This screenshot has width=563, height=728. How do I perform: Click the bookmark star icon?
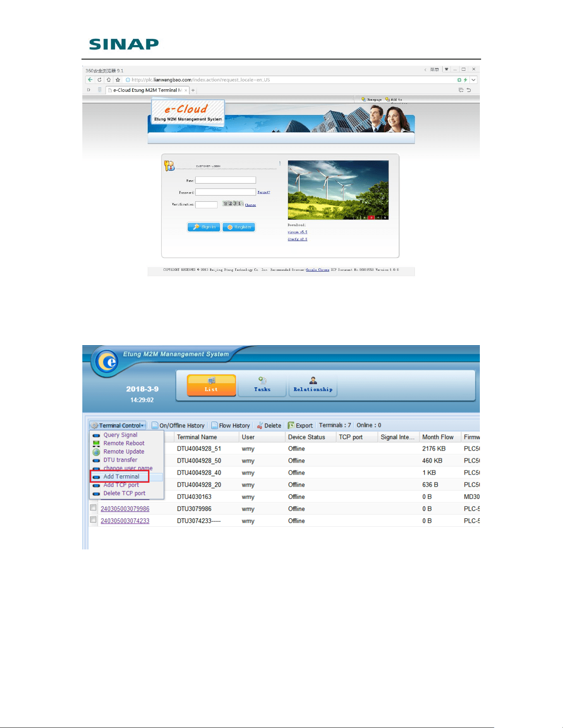coord(118,80)
